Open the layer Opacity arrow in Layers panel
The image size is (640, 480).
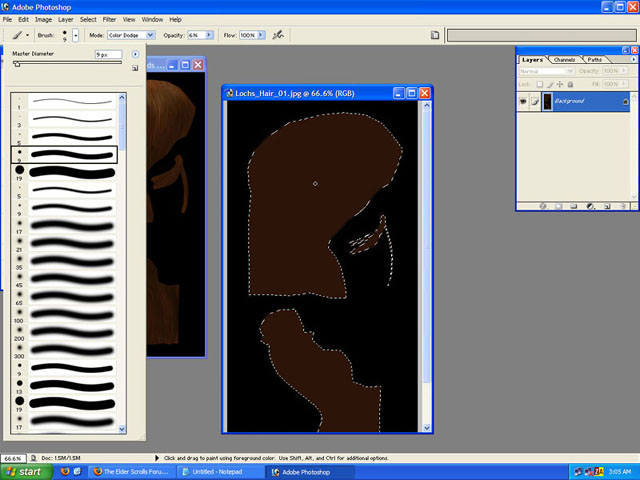[624, 71]
